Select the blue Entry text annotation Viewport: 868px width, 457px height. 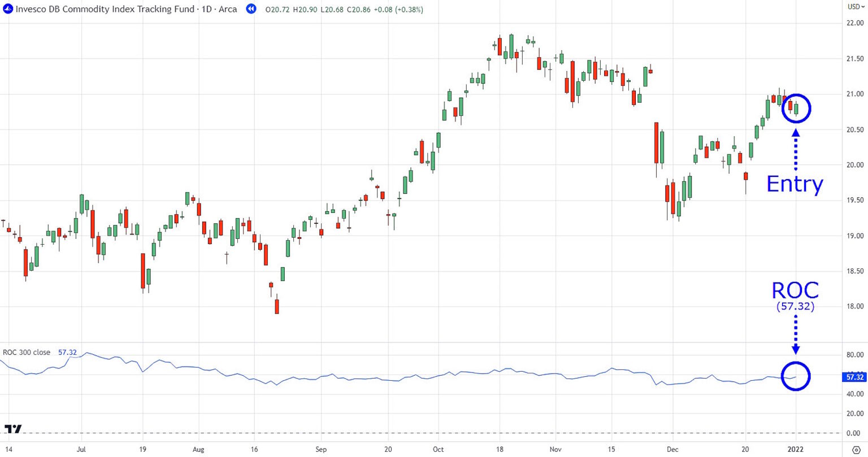795,184
